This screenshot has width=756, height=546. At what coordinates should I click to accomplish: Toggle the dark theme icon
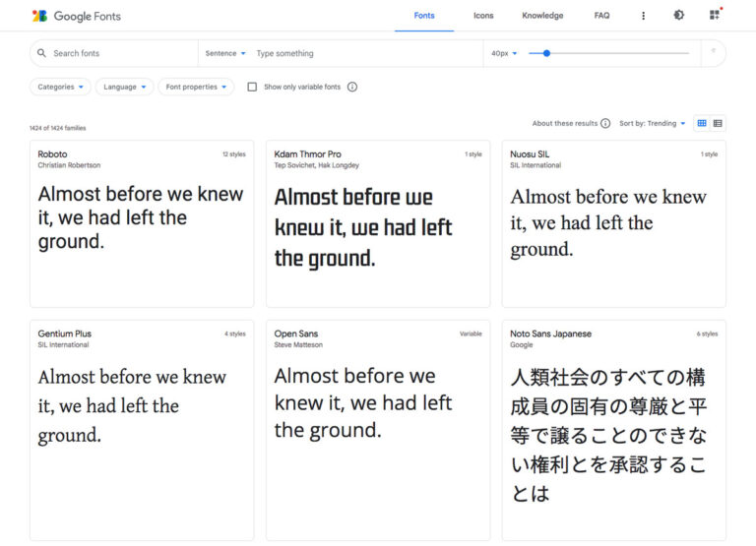click(x=679, y=15)
